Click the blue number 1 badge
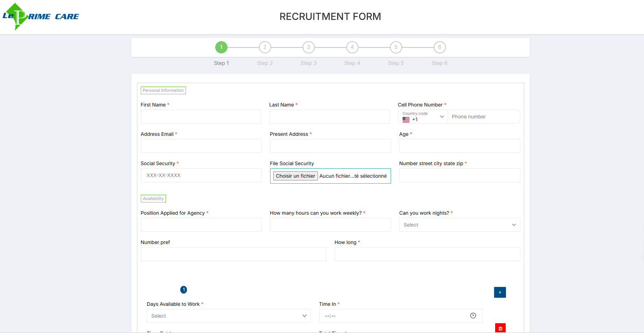 pos(183,290)
